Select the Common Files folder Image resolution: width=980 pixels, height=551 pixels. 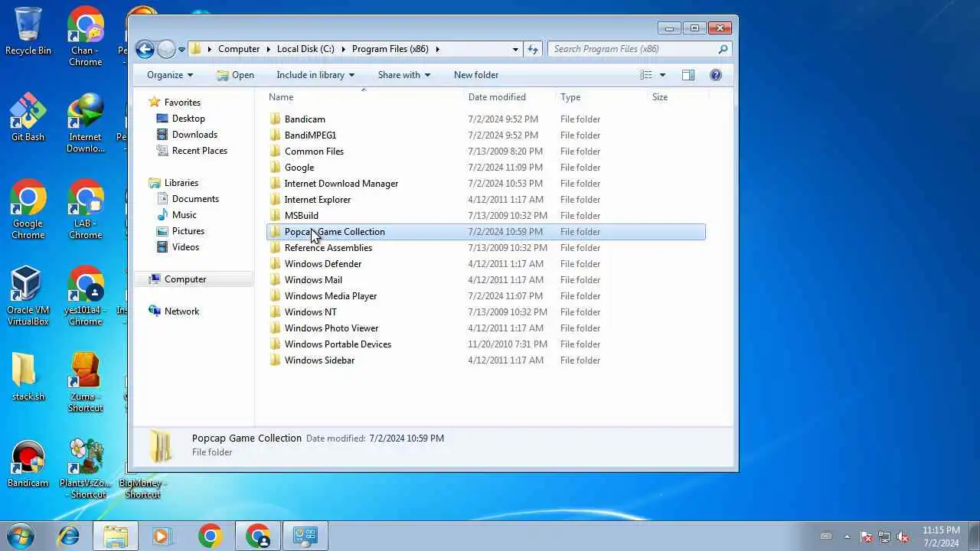point(314,152)
